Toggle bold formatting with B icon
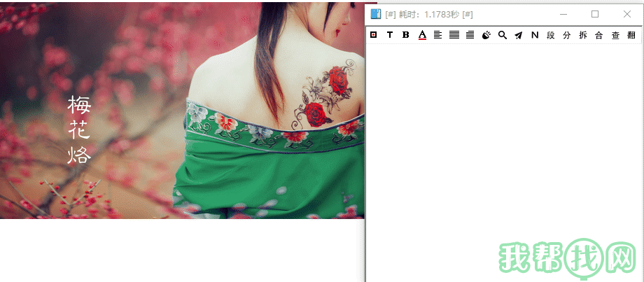The image size is (644, 282). (x=406, y=35)
